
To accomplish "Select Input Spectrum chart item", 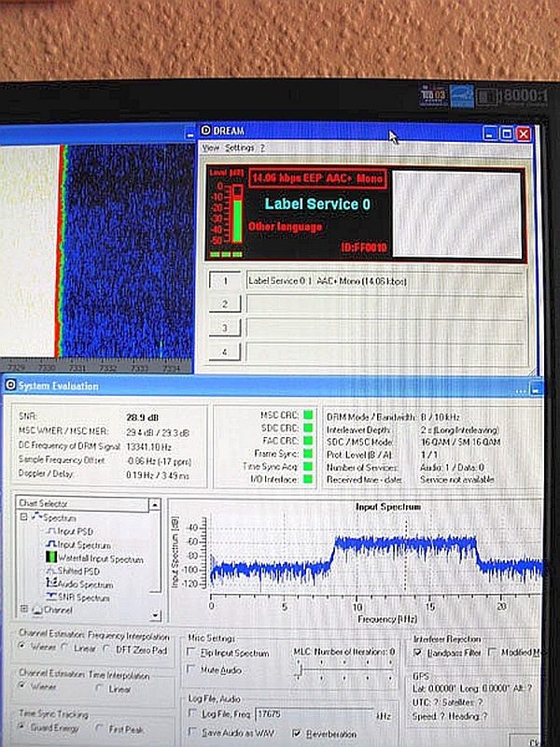I will point(82,544).
